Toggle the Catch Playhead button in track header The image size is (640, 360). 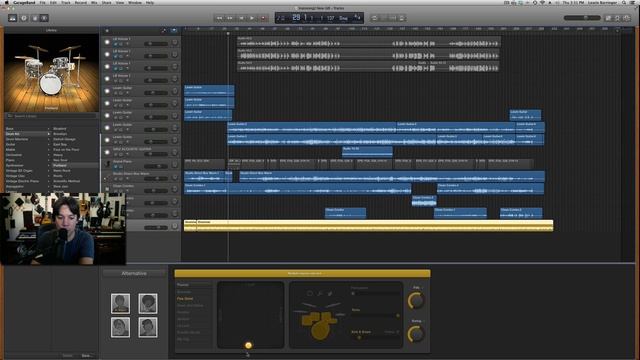pyautogui.click(x=174, y=31)
